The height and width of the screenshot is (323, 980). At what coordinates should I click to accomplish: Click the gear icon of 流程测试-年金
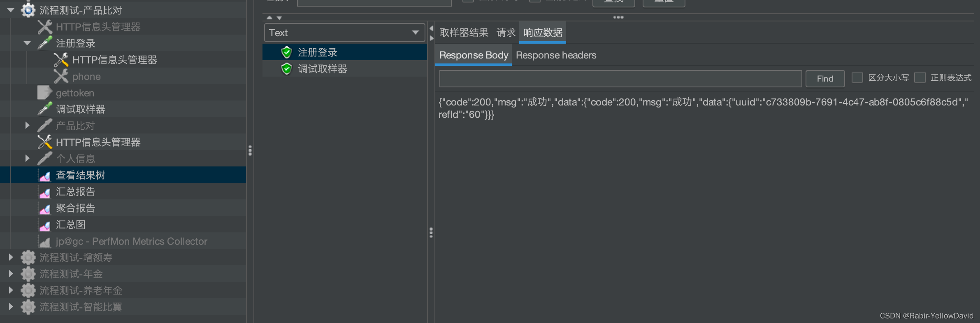[28, 274]
